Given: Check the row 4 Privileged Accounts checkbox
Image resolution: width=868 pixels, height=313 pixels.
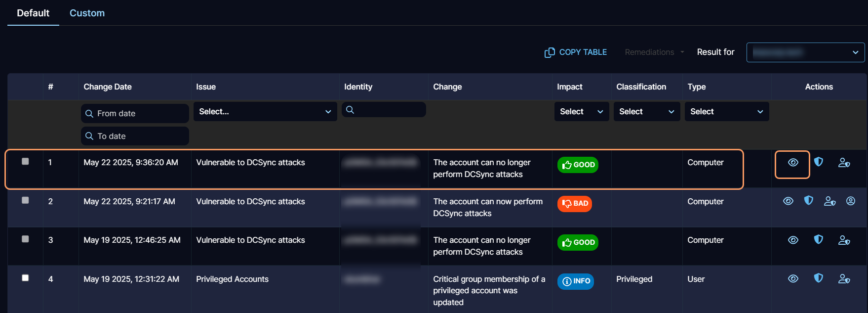Looking at the screenshot, I should click(x=25, y=278).
